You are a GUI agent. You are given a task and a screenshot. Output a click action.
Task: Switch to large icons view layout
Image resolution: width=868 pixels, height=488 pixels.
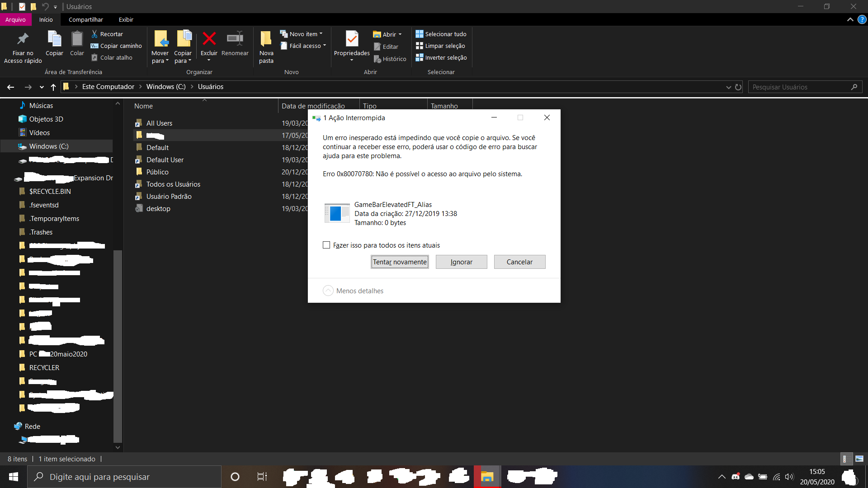pyautogui.click(x=859, y=459)
